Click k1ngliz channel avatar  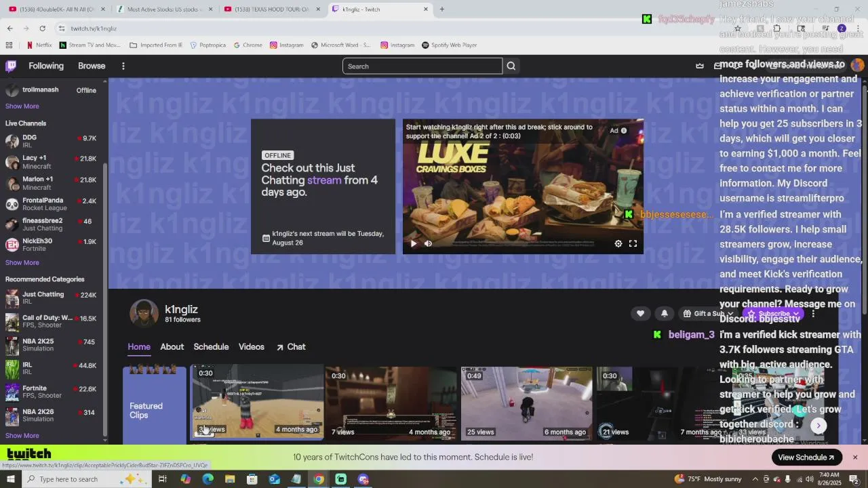(144, 313)
